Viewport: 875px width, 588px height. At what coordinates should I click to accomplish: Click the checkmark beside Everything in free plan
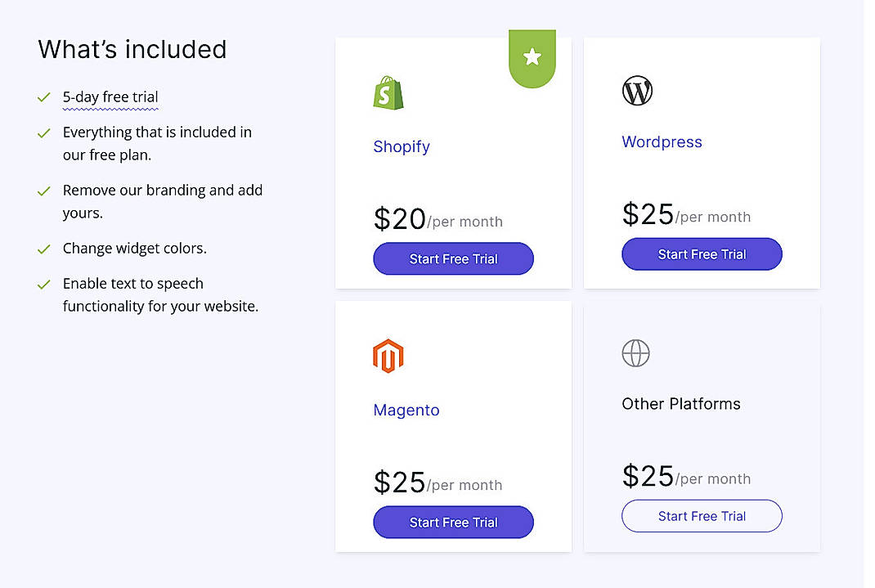(44, 132)
